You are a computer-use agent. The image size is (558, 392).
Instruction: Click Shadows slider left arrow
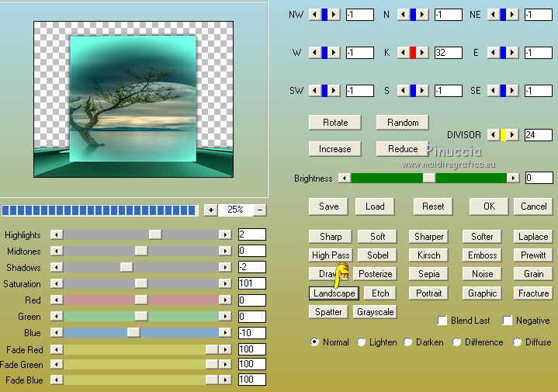tap(57, 267)
